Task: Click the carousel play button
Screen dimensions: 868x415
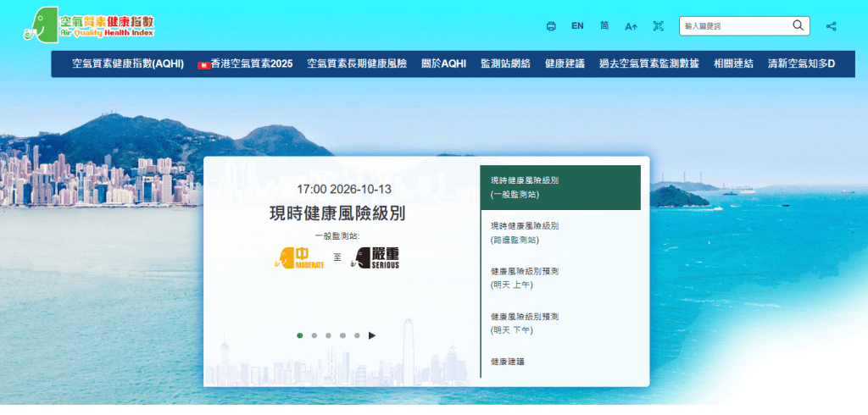Action: [372, 335]
